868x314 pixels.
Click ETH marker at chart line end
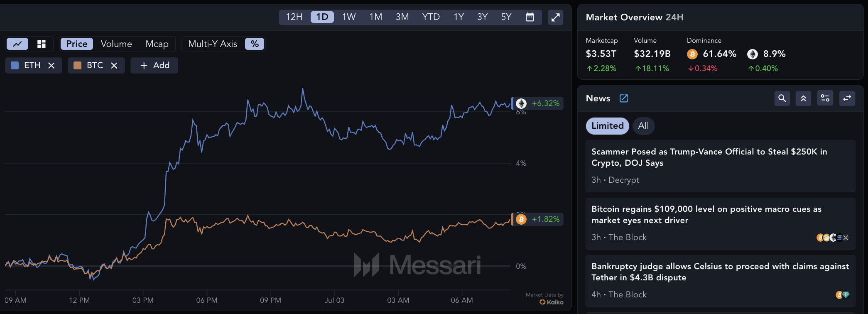(x=521, y=103)
